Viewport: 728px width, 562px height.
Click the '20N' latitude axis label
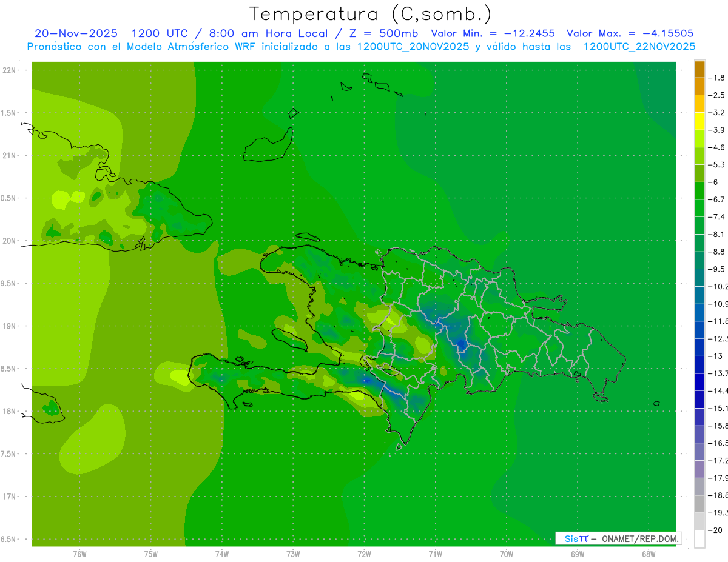click(x=10, y=241)
